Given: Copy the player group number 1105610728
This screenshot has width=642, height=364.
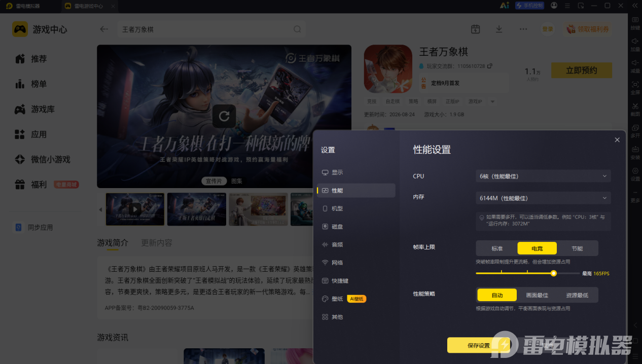Looking at the screenshot, I should click(x=489, y=66).
